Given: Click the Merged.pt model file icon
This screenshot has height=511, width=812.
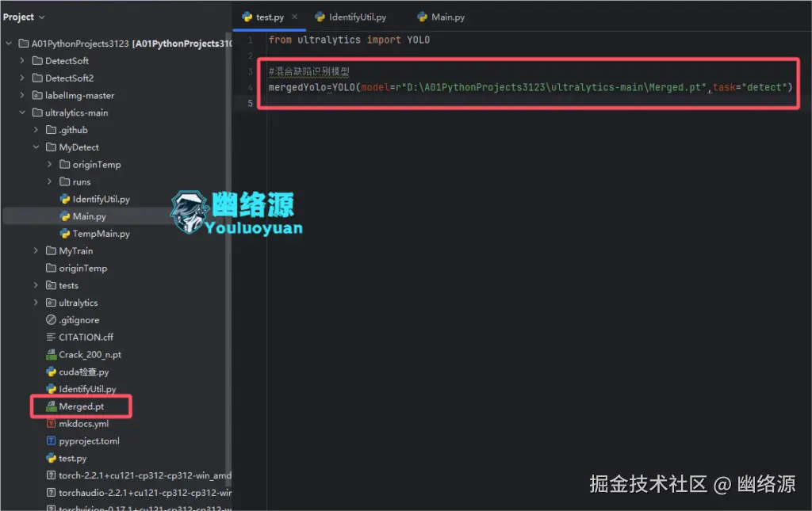Looking at the screenshot, I should click(x=52, y=406).
